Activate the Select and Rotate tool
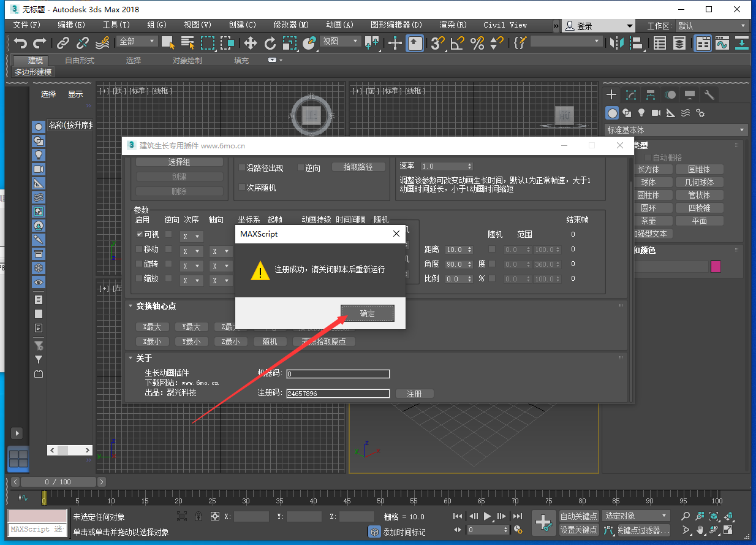The width and height of the screenshot is (756, 545). click(x=270, y=43)
